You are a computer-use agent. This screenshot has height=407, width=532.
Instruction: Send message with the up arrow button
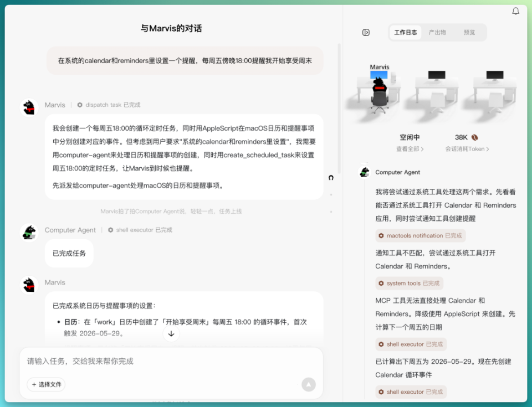[309, 385]
